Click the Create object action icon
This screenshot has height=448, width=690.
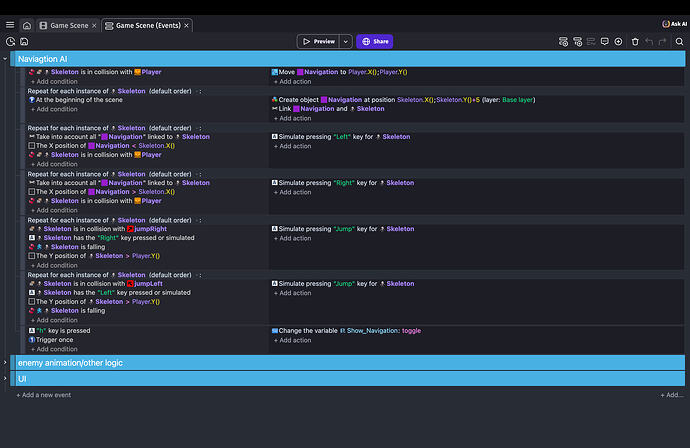click(x=275, y=99)
